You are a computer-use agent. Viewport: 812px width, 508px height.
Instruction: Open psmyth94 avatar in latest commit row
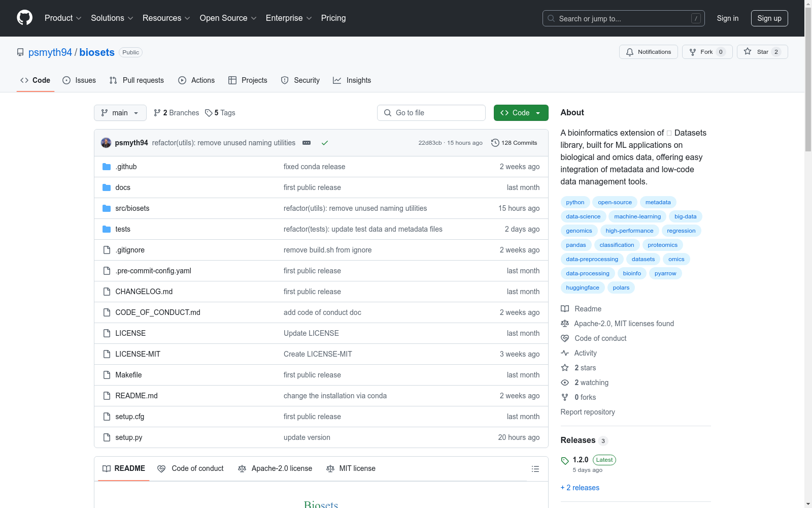[106, 143]
